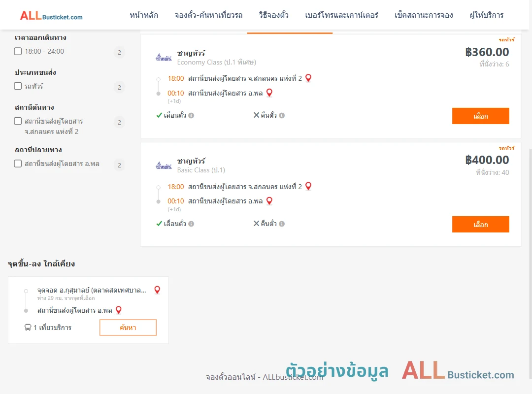This screenshot has height=394, width=532.
Task: Tick the 18:00 - 24:00 departure time checkbox
Action: (x=18, y=51)
